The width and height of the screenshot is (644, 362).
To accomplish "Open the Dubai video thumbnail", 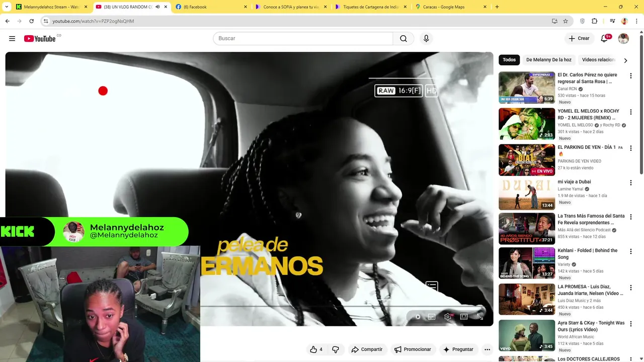I will [527, 195].
